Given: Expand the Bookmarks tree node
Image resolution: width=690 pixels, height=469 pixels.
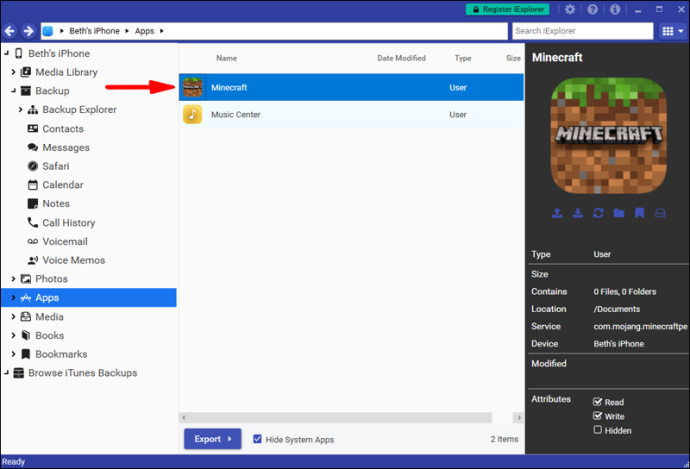Looking at the screenshot, I should (13, 354).
